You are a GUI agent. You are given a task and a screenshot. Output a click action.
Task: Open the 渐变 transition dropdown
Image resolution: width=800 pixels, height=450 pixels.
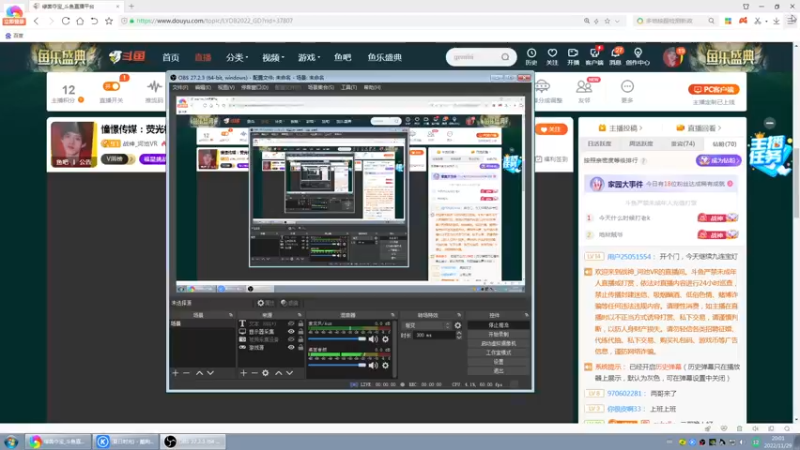pos(427,326)
